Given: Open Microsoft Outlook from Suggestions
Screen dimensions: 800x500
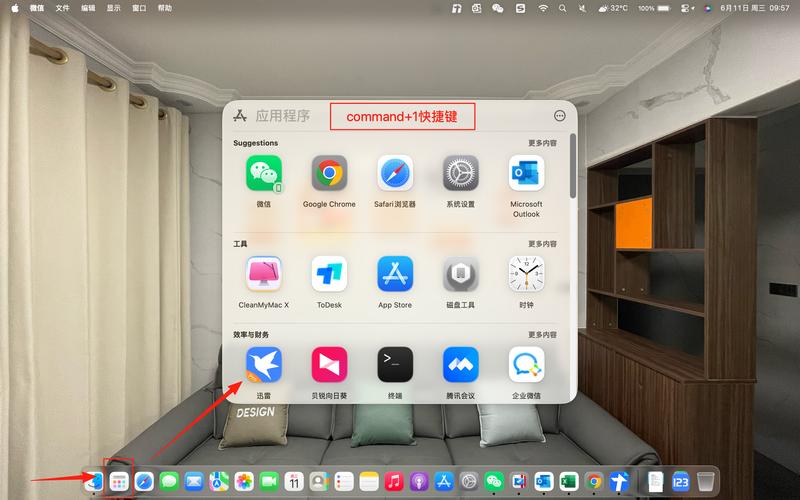Looking at the screenshot, I should tap(526, 173).
